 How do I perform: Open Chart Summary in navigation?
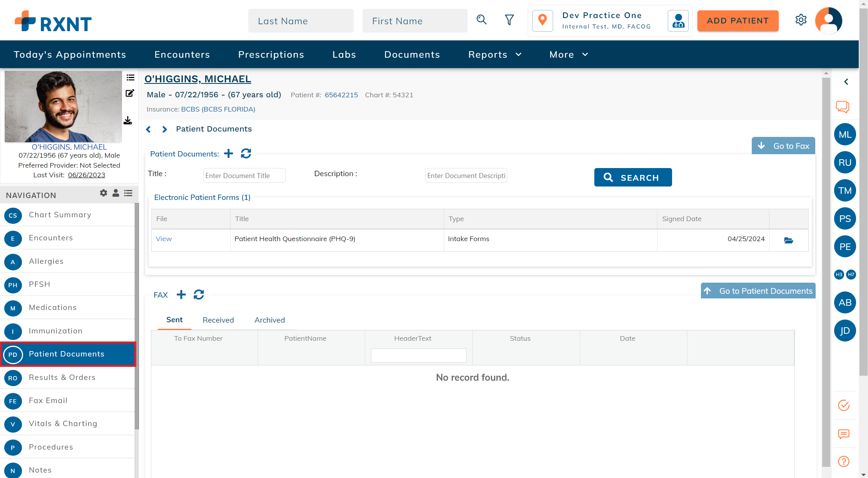(67, 215)
